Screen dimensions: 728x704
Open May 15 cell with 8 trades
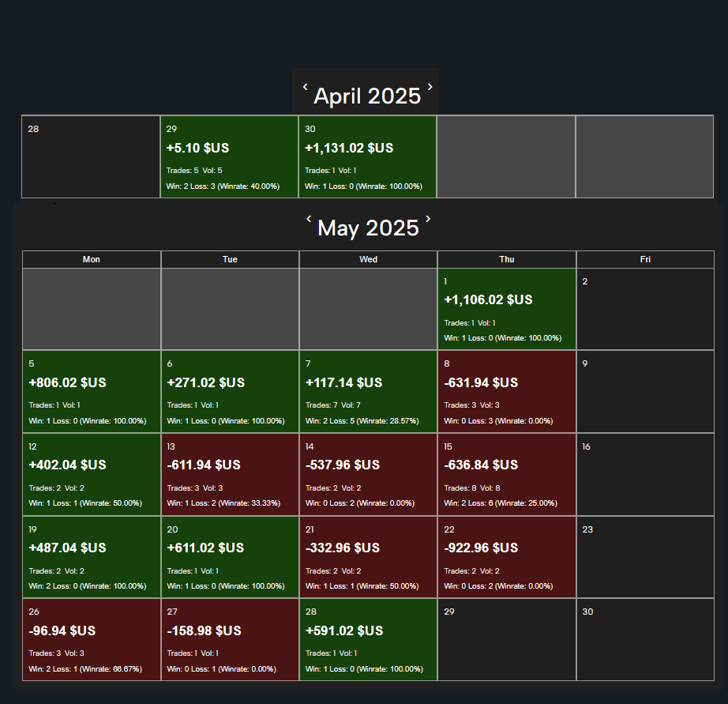506,474
